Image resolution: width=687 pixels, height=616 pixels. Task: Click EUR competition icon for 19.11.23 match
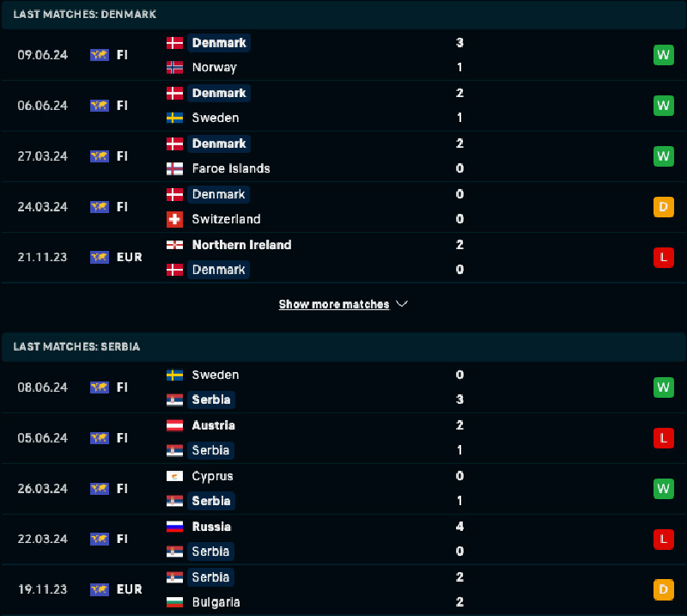coord(100,589)
